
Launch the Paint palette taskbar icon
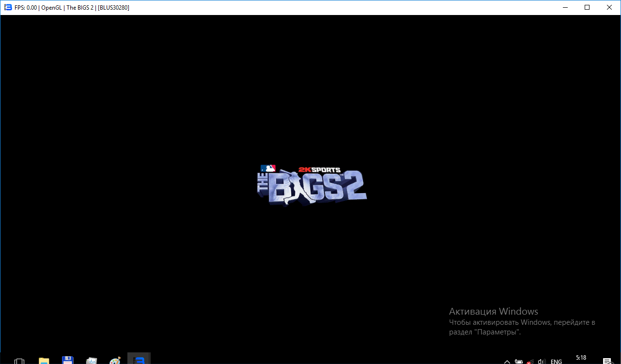point(115,361)
